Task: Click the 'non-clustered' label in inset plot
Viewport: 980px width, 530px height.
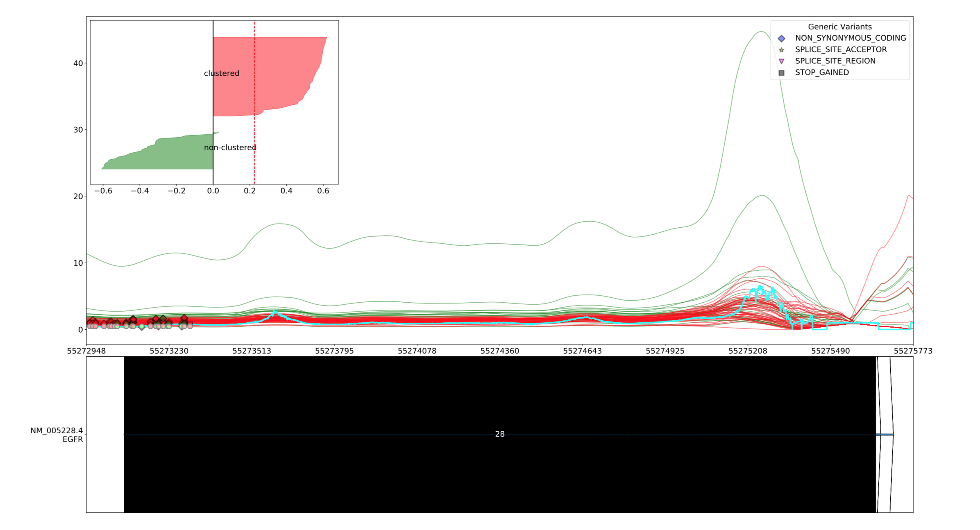Action: coord(230,147)
